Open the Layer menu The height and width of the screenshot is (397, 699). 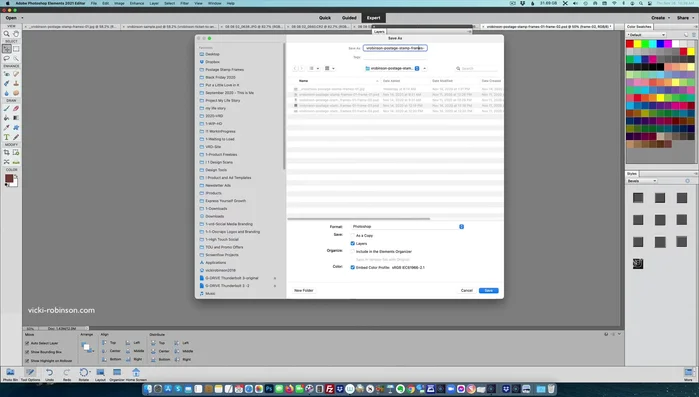(x=154, y=3)
